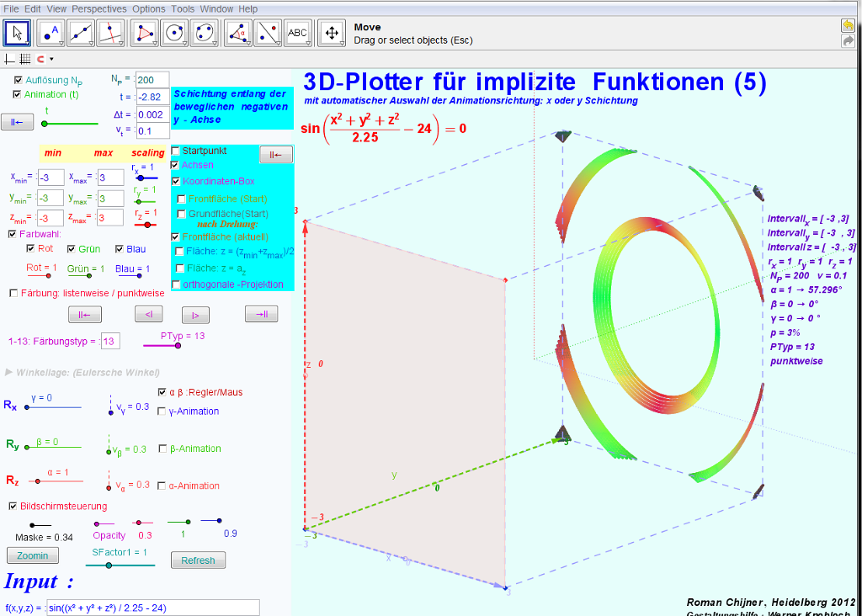Select the New Point tool

(50, 33)
